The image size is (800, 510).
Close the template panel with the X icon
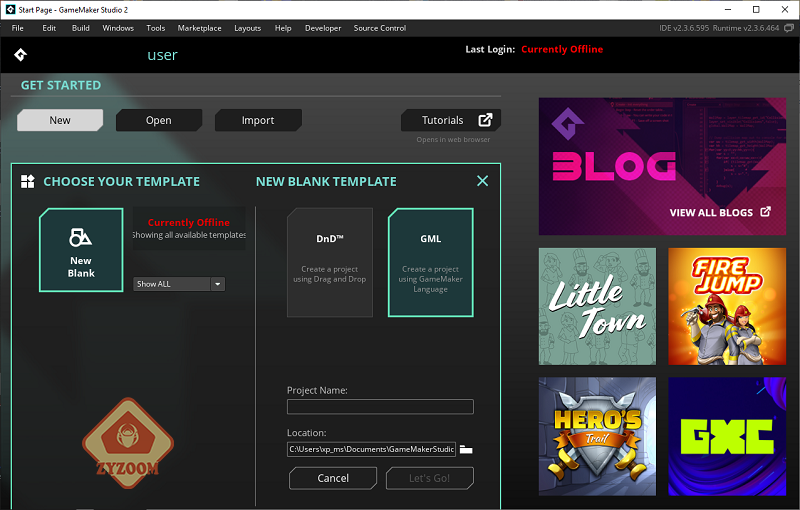[x=482, y=181]
